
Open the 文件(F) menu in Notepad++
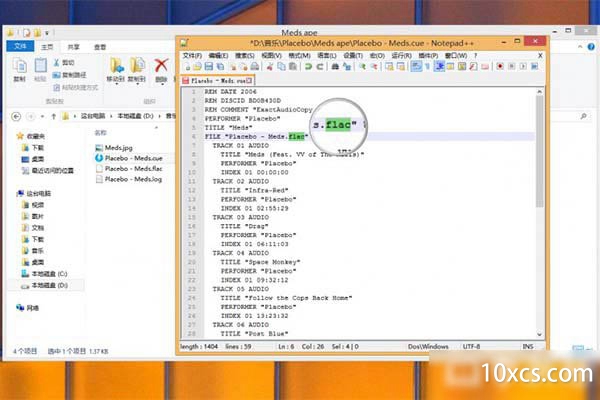point(192,55)
